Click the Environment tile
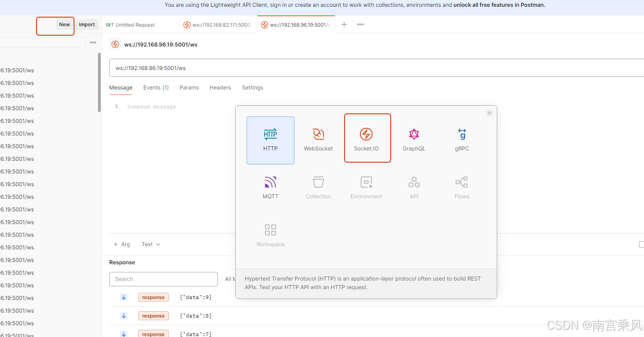 pyautogui.click(x=366, y=188)
